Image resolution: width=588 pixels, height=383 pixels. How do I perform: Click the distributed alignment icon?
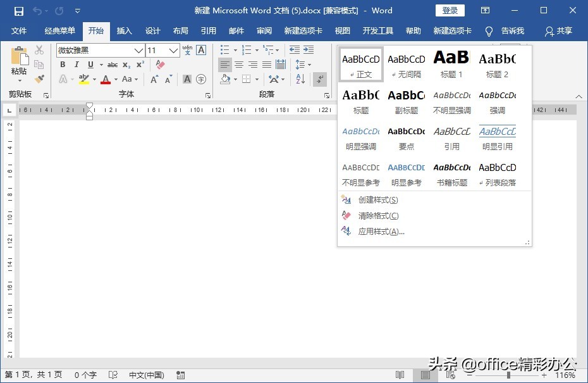coord(281,65)
